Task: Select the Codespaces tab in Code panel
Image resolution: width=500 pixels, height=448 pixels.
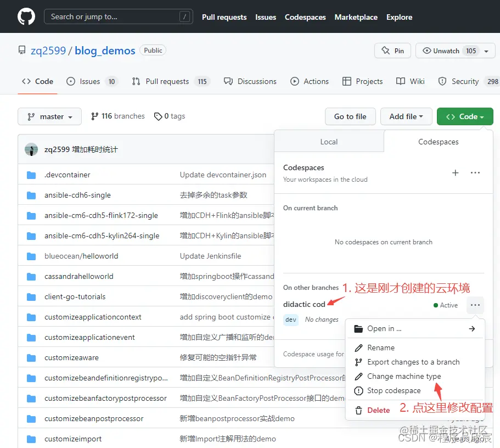Action: [x=439, y=142]
